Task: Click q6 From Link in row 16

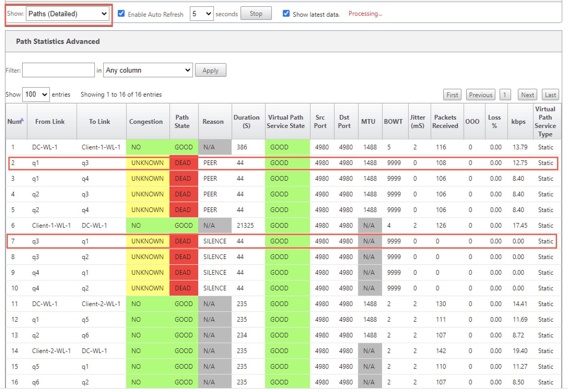Action: pyautogui.click(x=36, y=382)
